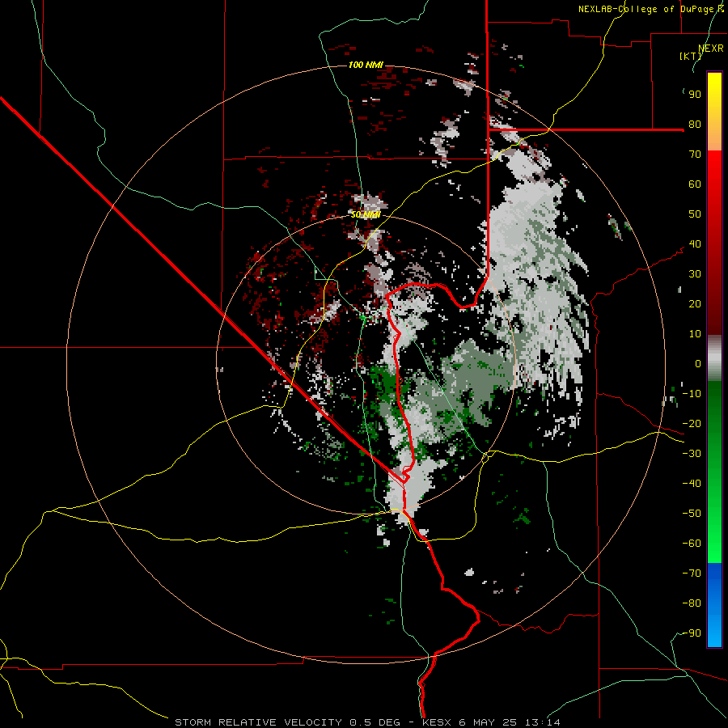This screenshot has width=728, height=728.
Task: Click the 50 NMI range ring label
Action: pyautogui.click(x=366, y=214)
